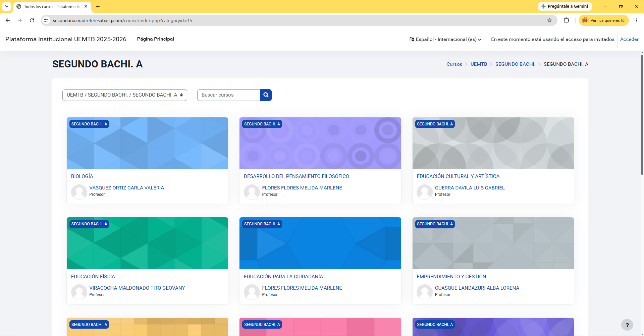Open CUASQUE LANDAZURI ALBA LORENA profile link

pyautogui.click(x=477, y=288)
